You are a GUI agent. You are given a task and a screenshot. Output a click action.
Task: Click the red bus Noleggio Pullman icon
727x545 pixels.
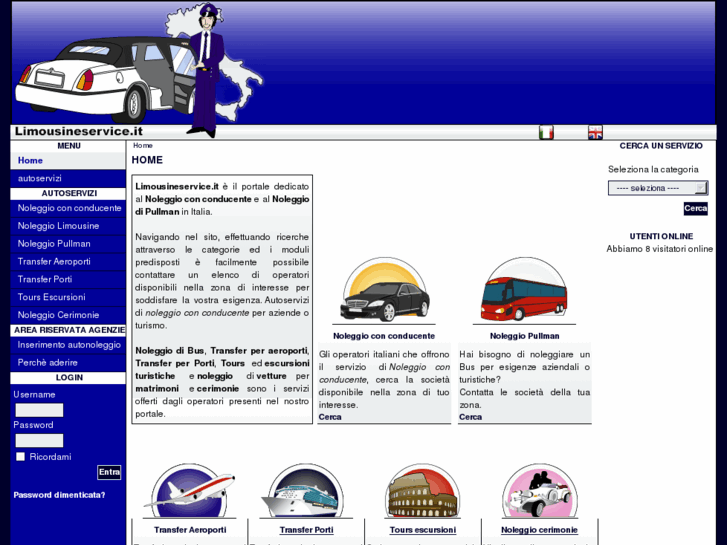524,290
